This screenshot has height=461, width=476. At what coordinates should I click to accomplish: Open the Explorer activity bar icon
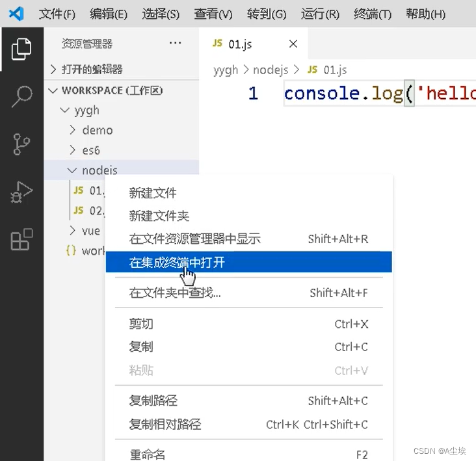point(21,49)
